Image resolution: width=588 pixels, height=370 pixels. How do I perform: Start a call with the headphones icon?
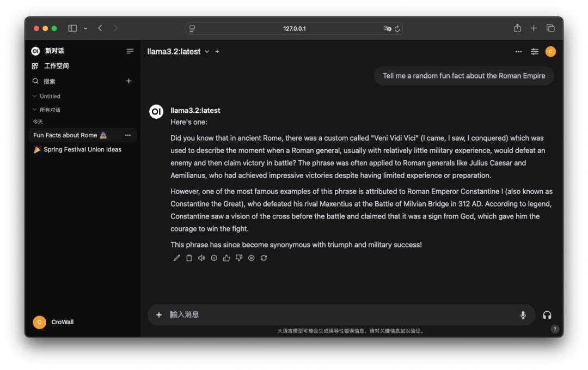click(547, 315)
